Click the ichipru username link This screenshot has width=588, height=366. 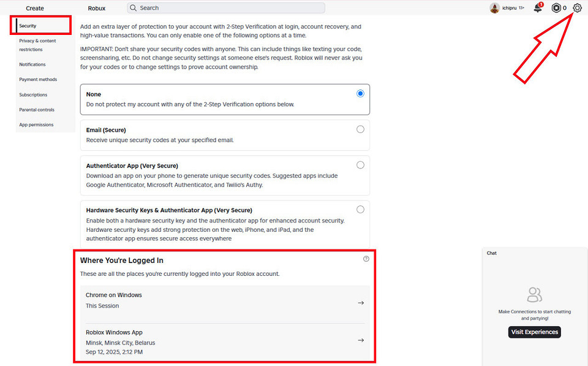pyautogui.click(x=509, y=8)
